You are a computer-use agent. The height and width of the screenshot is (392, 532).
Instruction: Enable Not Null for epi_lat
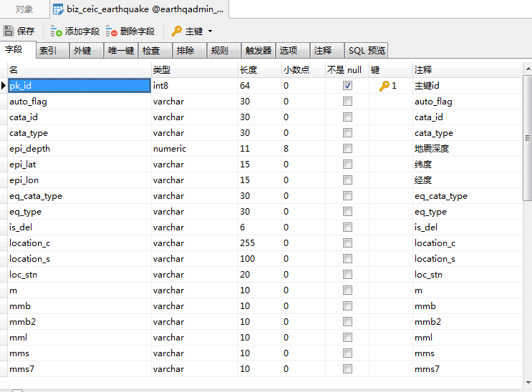347,164
